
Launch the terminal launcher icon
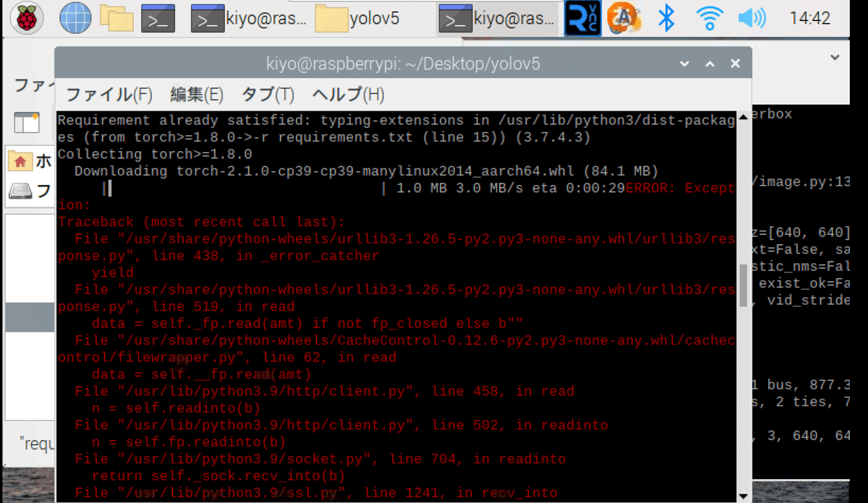[x=158, y=18]
